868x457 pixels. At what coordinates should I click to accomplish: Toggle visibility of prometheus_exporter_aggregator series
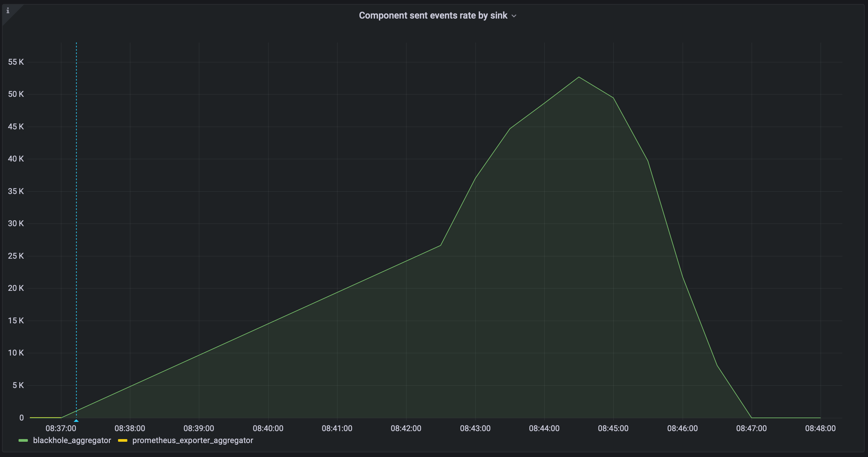pyautogui.click(x=193, y=440)
